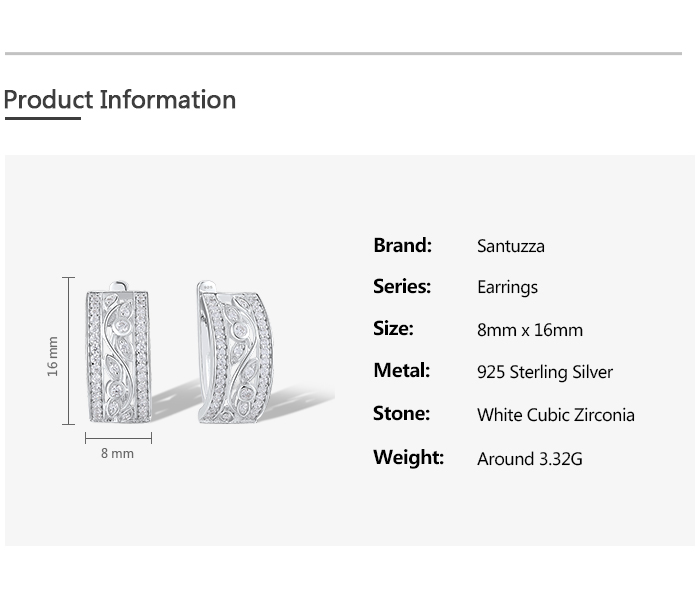Click the dark underline beneath Product Information

tap(42, 119)
